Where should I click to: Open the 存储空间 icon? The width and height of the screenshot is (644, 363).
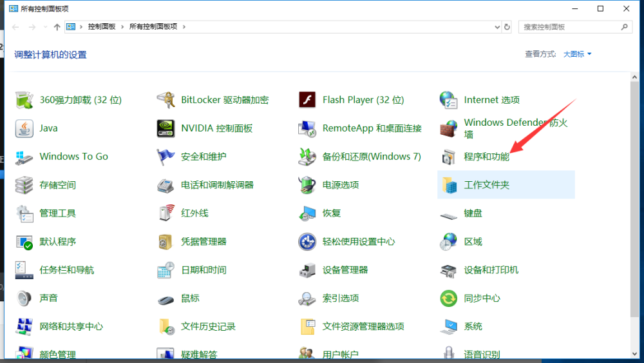24,185
